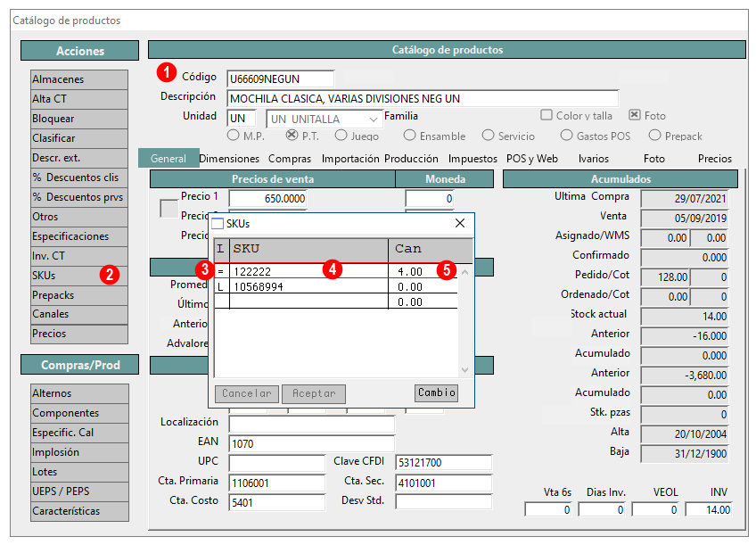Click the 4.00 quantity cell
The height and width of the screenshot is (545, 756).
(x=423, y=271)
